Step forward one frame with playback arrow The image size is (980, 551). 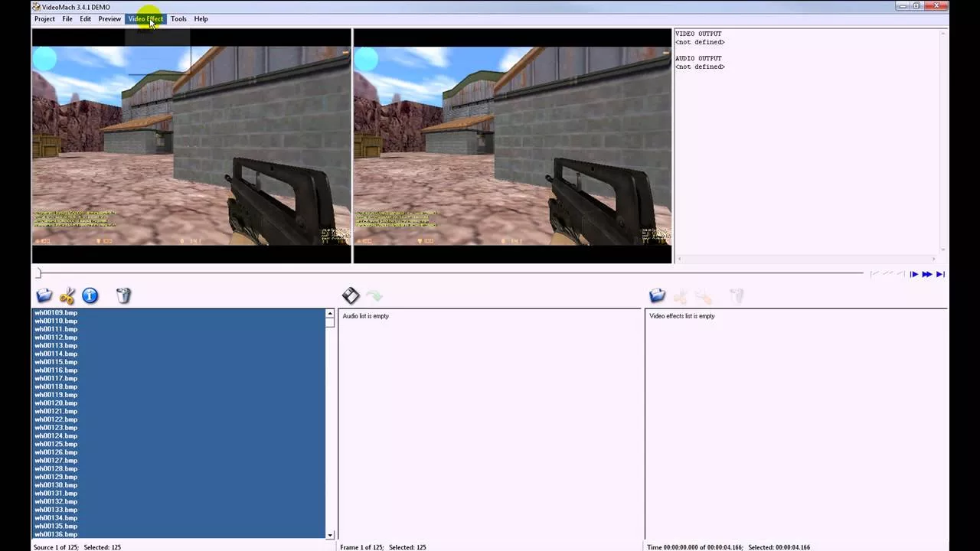coord(914,274)
